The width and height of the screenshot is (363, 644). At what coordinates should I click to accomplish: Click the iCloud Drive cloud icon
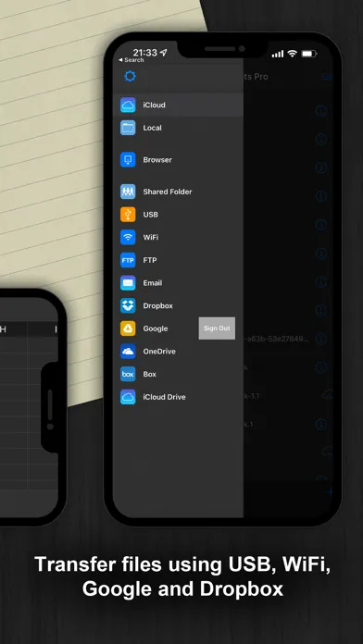(128, 397)
